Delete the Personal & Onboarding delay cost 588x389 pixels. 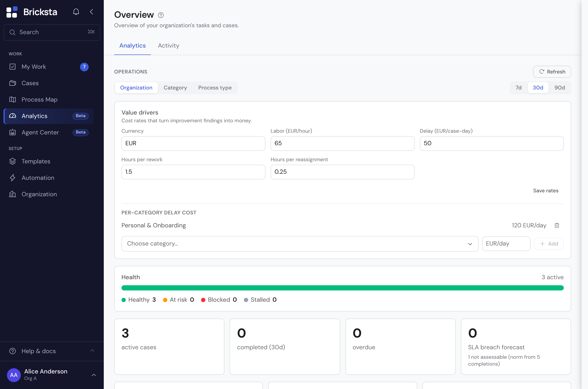[557, 225]
